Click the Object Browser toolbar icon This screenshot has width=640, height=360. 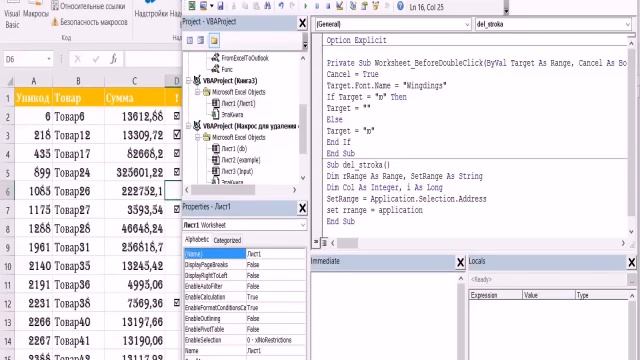pos(376,6)
